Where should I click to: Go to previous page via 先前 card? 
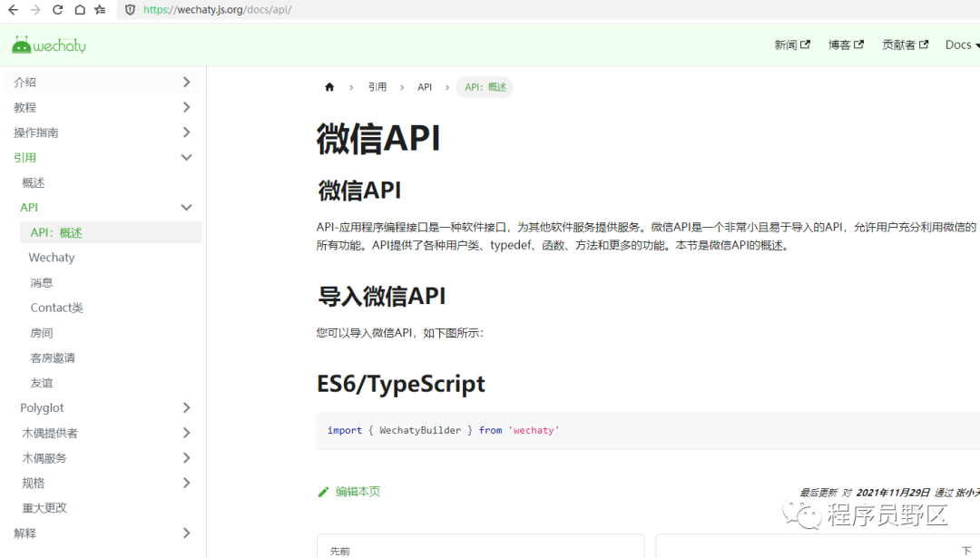[x=480, y=546]
